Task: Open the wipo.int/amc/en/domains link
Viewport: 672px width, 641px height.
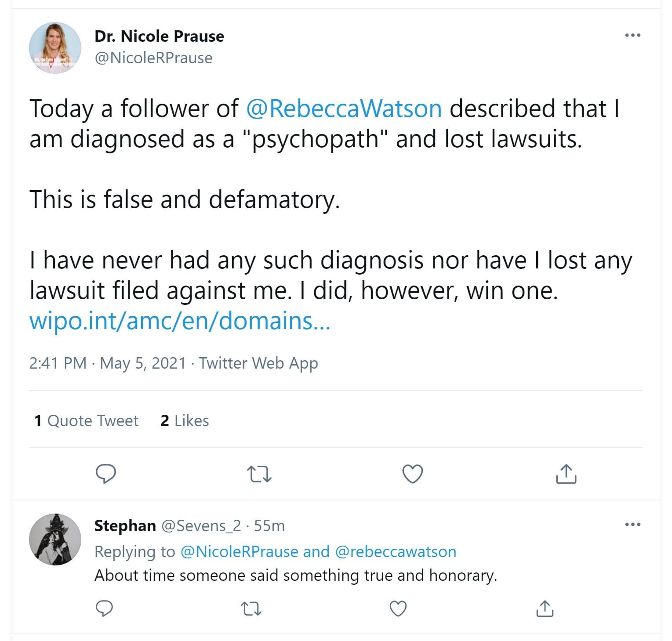Action: 179,321
